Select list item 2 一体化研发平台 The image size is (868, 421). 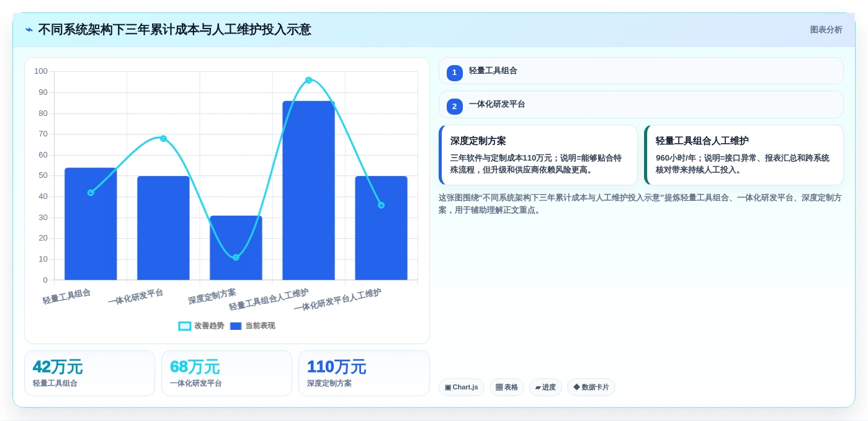coord(641,105)
